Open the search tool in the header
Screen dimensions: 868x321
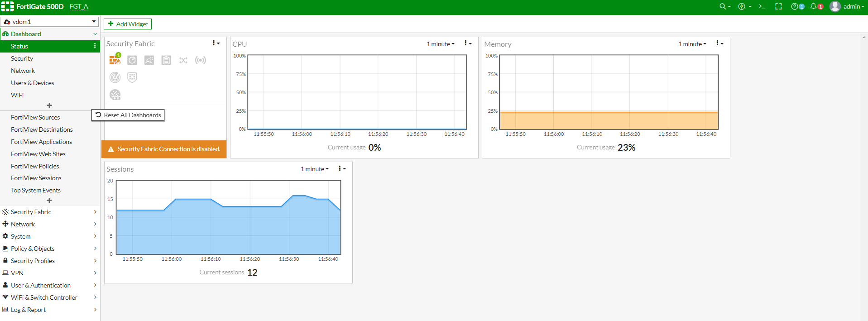725,6
